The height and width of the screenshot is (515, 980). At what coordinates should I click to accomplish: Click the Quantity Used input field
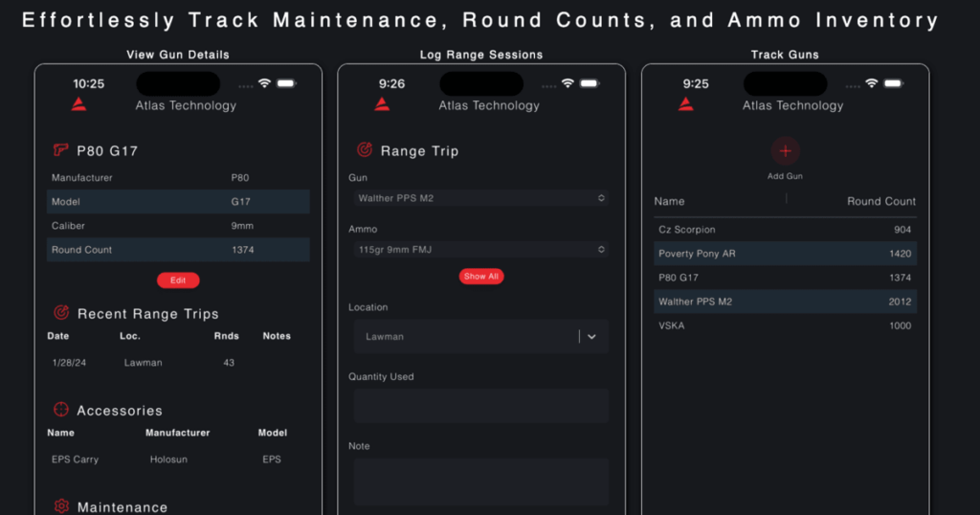tap(480, 406)
